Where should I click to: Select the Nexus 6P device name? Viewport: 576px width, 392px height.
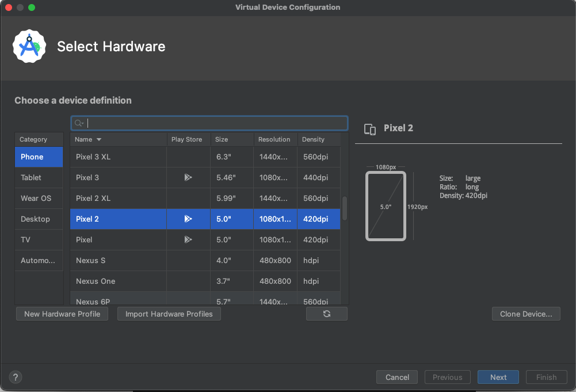pyautogui.click(x=93, y=301)
